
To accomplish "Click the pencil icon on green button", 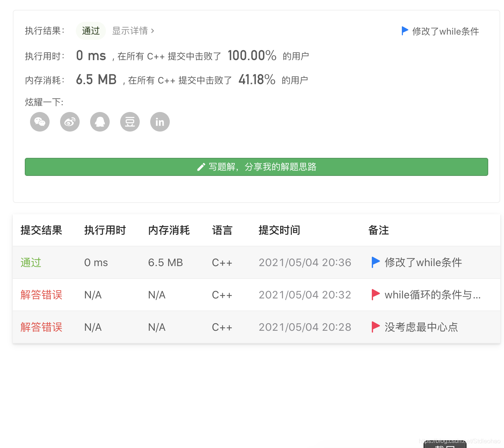I will coord(201,167).
